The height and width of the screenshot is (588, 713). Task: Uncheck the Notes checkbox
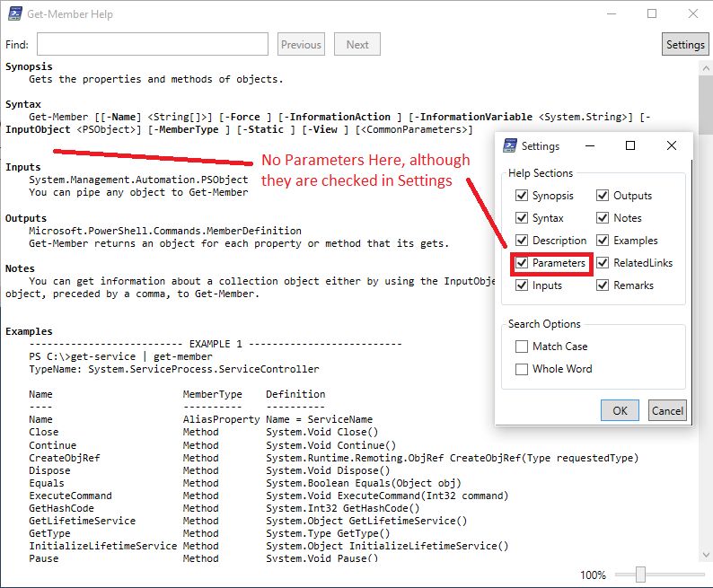tap(603, 217)
